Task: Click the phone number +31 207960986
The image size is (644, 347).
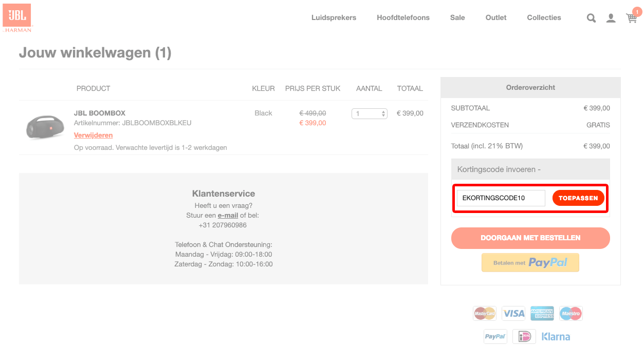Action: tap(223, 225)
